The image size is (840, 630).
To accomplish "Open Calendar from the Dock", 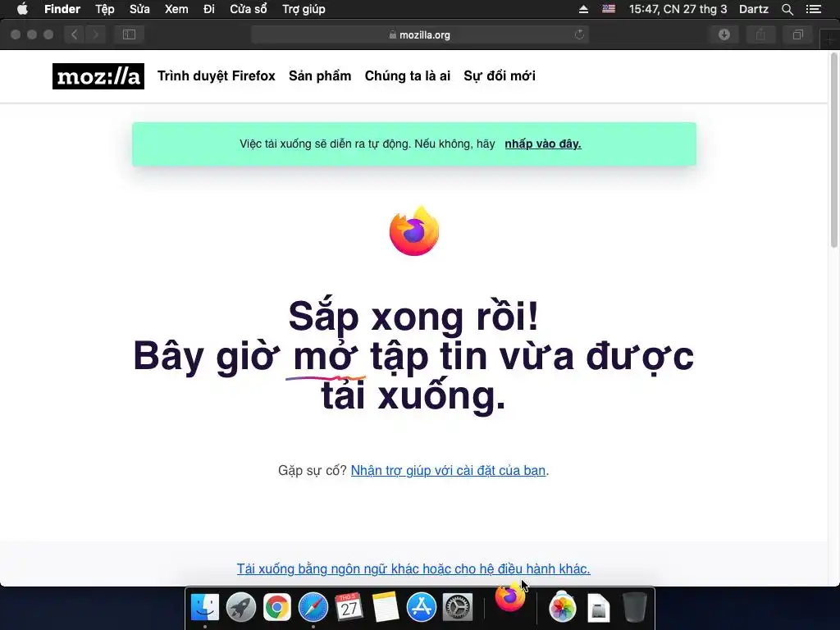I will coord(349,608).
